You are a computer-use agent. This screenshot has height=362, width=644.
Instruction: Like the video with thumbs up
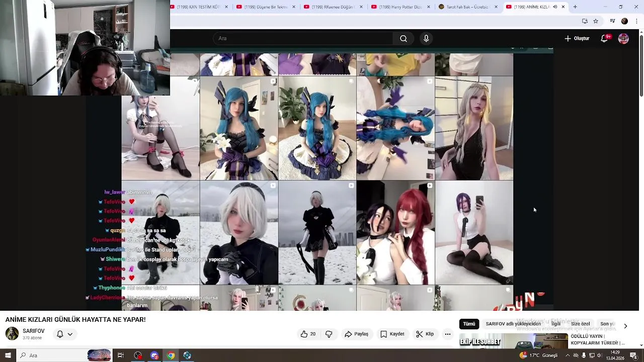[308, 334]
